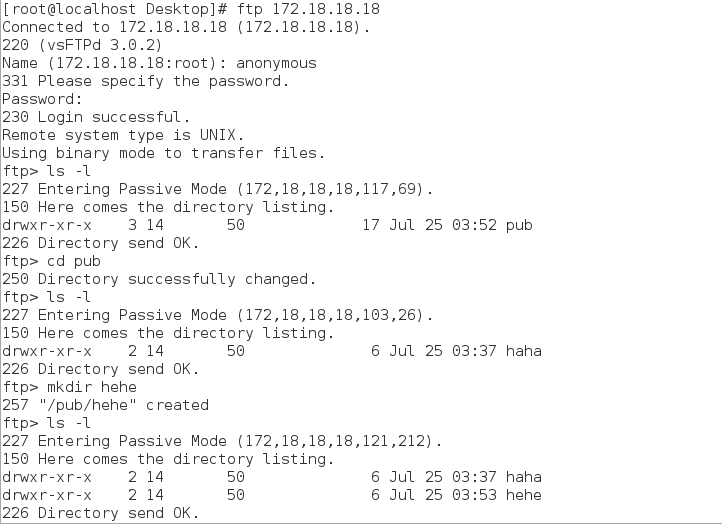Click the '220 (vsFTPd 3.0.2)' banner line

82,45
